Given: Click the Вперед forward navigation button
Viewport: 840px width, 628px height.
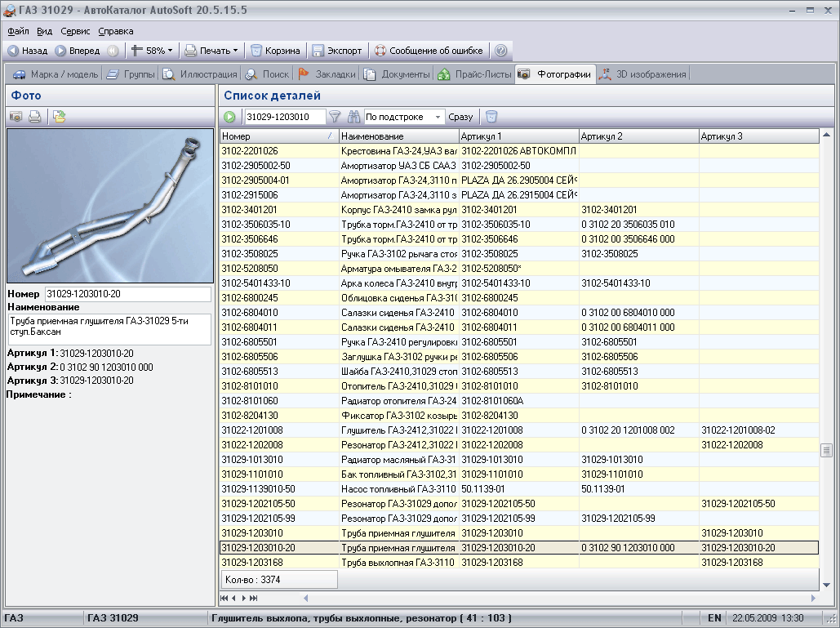Looking at the screenshot, I should coord(78,51).
